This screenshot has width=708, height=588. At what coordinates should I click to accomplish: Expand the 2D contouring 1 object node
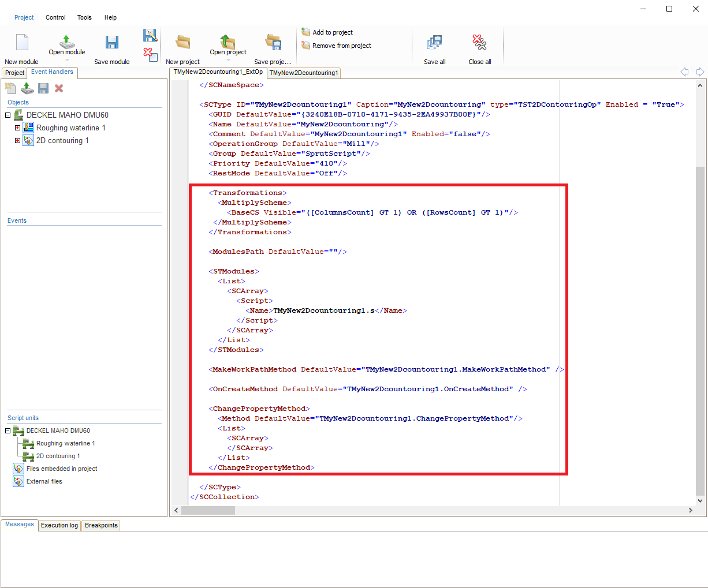coord(17,141)
